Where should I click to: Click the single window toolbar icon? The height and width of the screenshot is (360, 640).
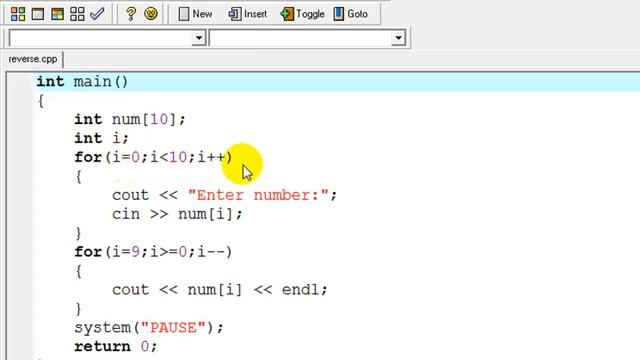(x=38, y=14)
